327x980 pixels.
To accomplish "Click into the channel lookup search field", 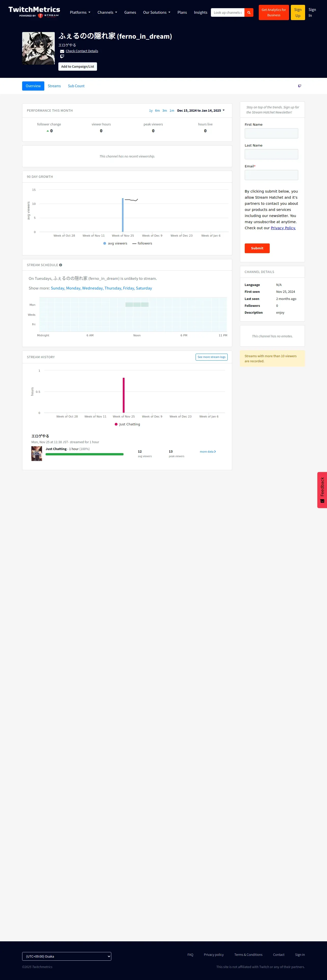I will click(x=228, y=12).
